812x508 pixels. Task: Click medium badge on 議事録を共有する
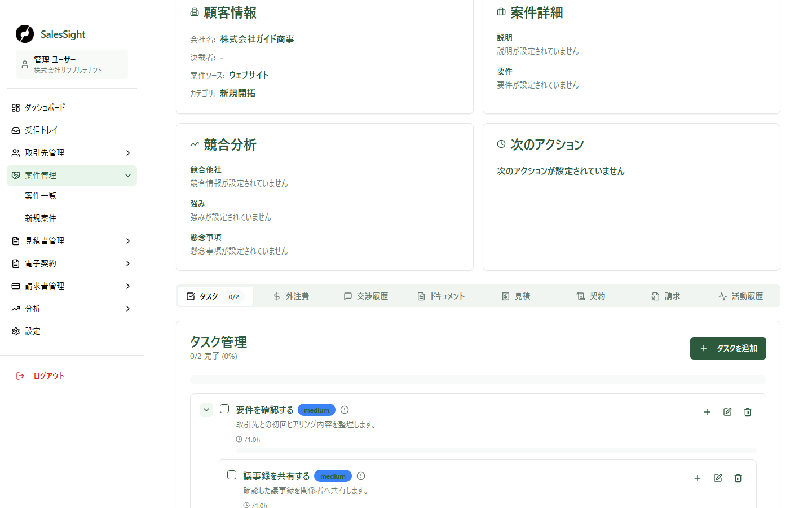(333, 476)
